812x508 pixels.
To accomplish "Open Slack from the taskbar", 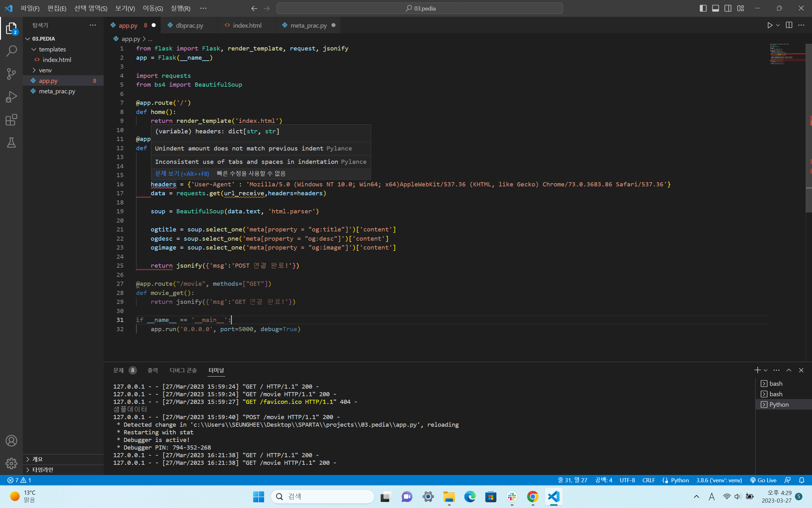I will tap(512, 497).
